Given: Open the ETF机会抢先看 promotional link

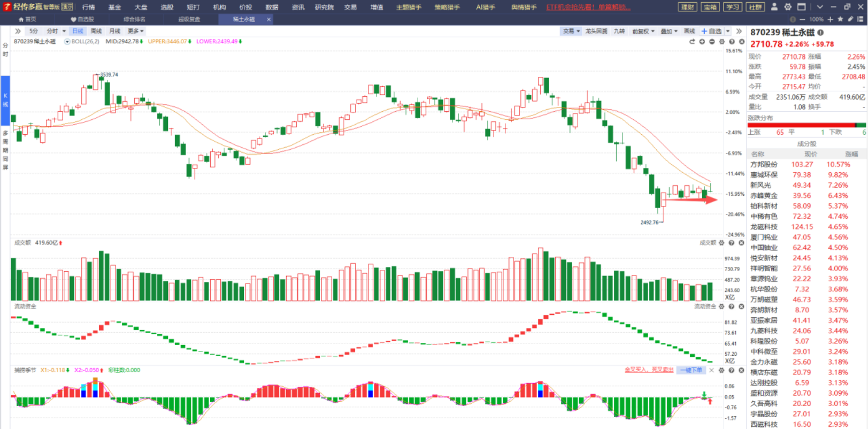Looking at the screenshot, I should (x=588, y=7).
